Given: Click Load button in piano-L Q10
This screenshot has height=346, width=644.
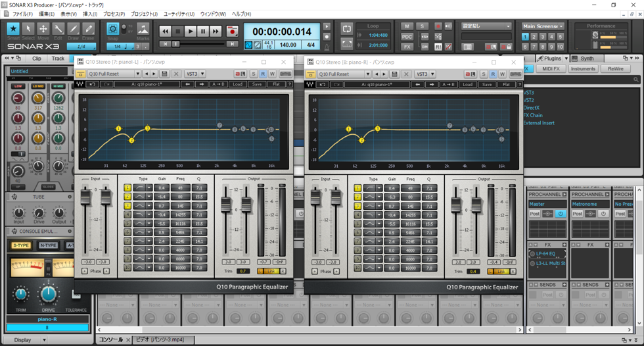Looking at the screenshot, I should [237, 84].
